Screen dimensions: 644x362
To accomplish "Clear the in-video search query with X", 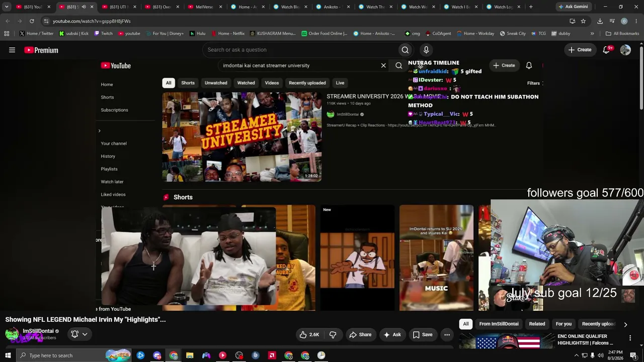I will tap(383, 65).
